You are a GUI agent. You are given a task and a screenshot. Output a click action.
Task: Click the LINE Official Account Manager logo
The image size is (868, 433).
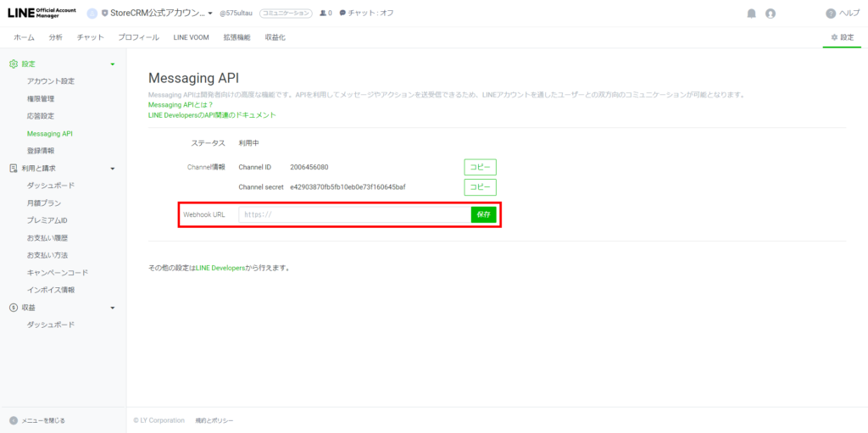pos(42,13)
